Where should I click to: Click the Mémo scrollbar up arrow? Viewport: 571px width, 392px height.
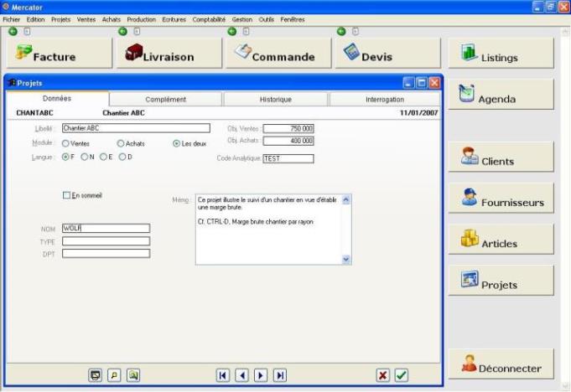346,199
